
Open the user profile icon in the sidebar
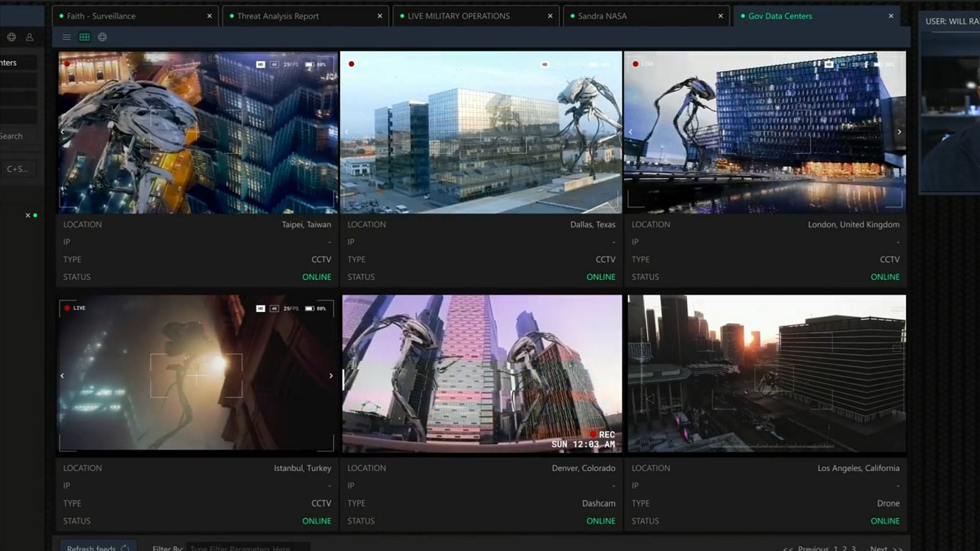point(29,37)
